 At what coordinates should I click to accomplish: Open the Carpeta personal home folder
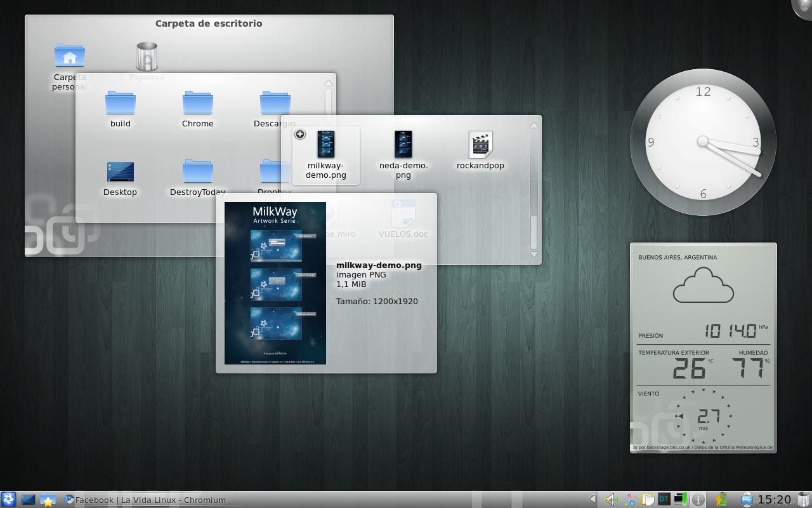(x=70, y=56)
